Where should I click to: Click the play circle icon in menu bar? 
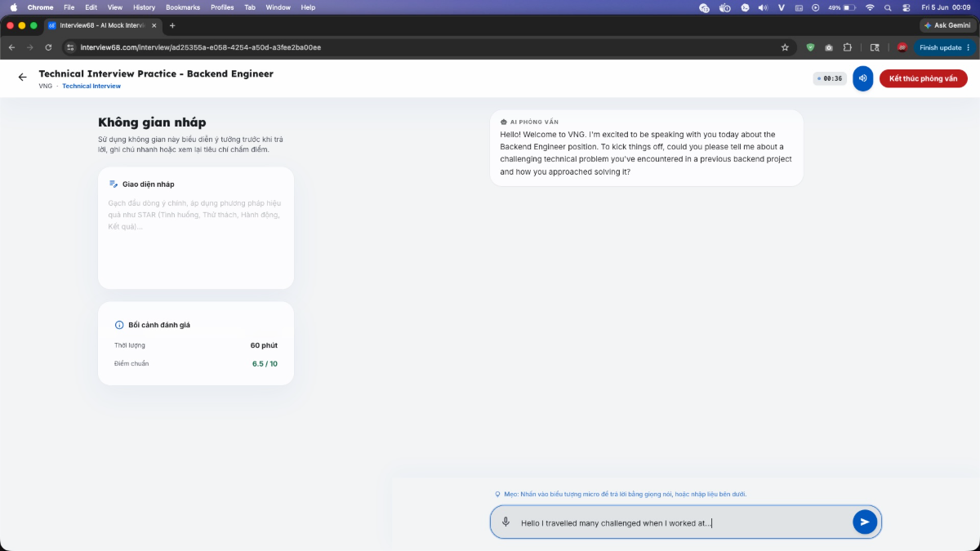pyautogui.click(x=815, y=7)
